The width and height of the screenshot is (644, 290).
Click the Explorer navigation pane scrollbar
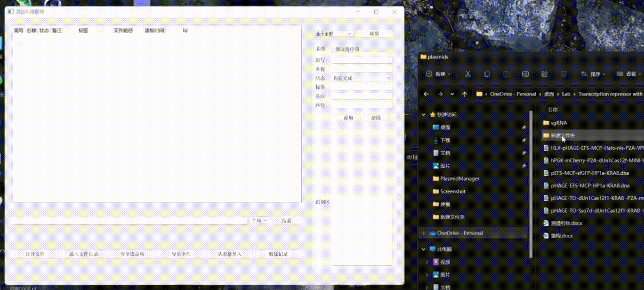coord(531,184)
